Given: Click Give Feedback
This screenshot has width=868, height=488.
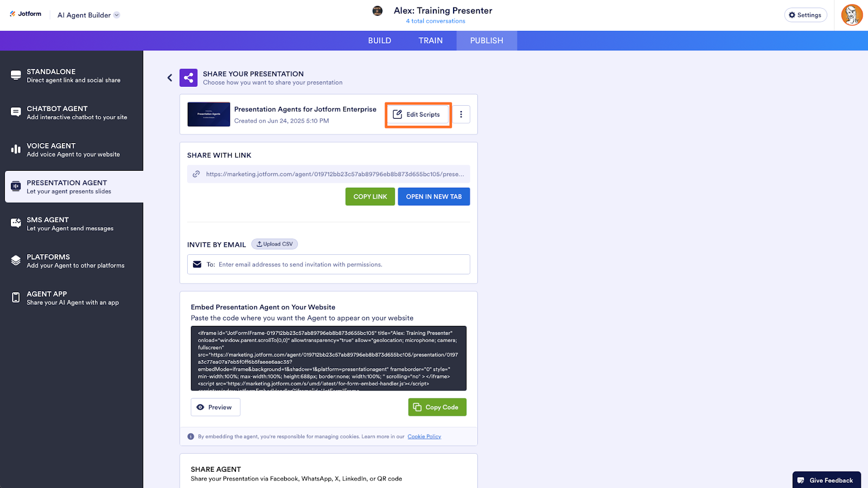Looking at the screenshot, I should pos(826,480).
